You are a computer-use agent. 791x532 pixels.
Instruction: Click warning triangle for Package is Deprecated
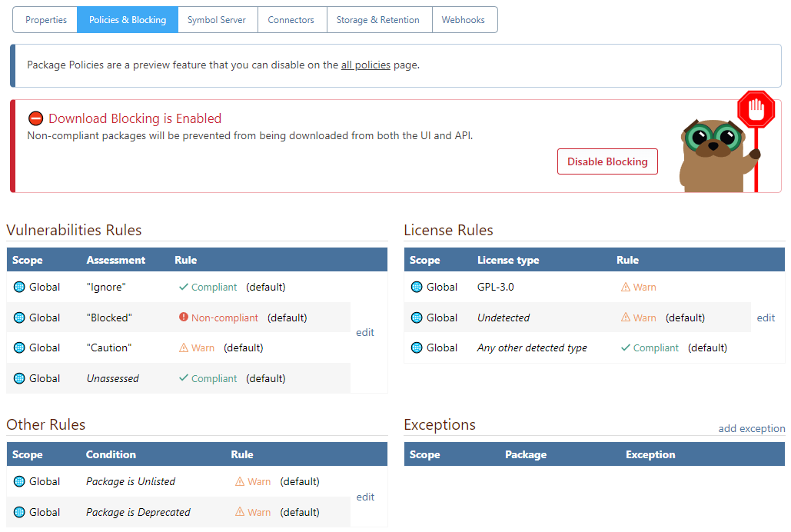[x=240, y=512]
